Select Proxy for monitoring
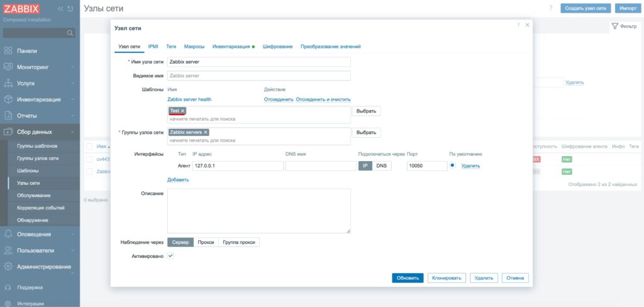The height and width of the screenshot is (307, 644). click(206, 242)
